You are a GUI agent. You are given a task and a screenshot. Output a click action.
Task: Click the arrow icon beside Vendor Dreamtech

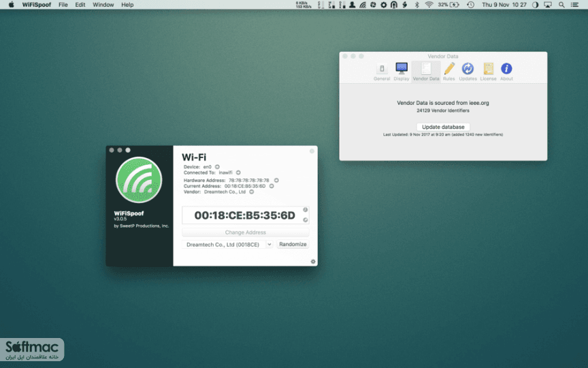pos(252,191)
